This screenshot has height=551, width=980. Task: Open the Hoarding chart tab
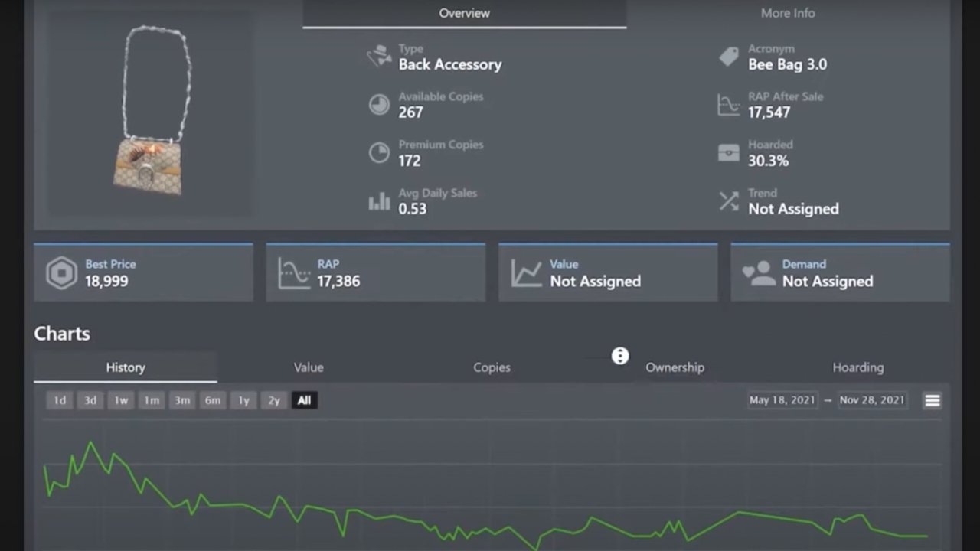[857, 367]
